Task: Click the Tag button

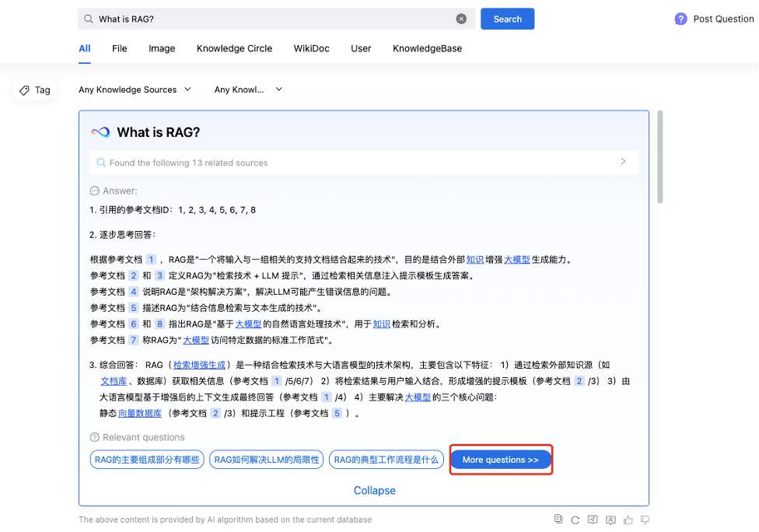Action: 35,90
